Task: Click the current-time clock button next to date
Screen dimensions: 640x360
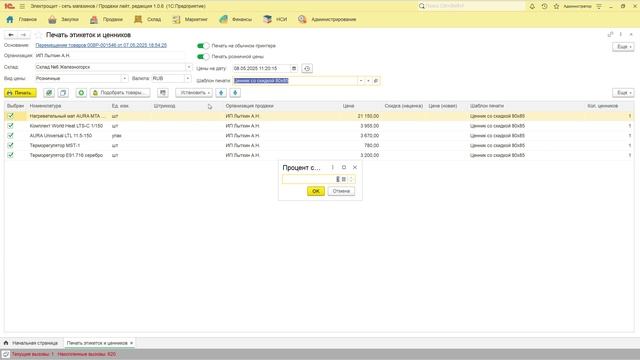Action: click(x=307, y=68)
